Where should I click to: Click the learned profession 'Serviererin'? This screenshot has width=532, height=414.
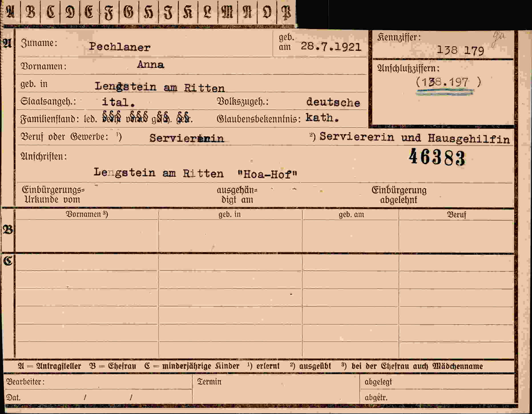point(187,138)
